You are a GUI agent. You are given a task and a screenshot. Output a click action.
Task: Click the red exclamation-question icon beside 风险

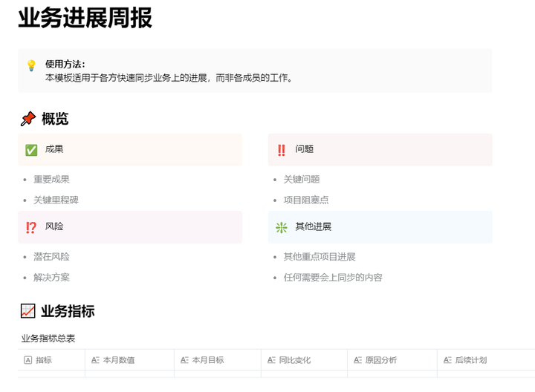click(31, 227)
